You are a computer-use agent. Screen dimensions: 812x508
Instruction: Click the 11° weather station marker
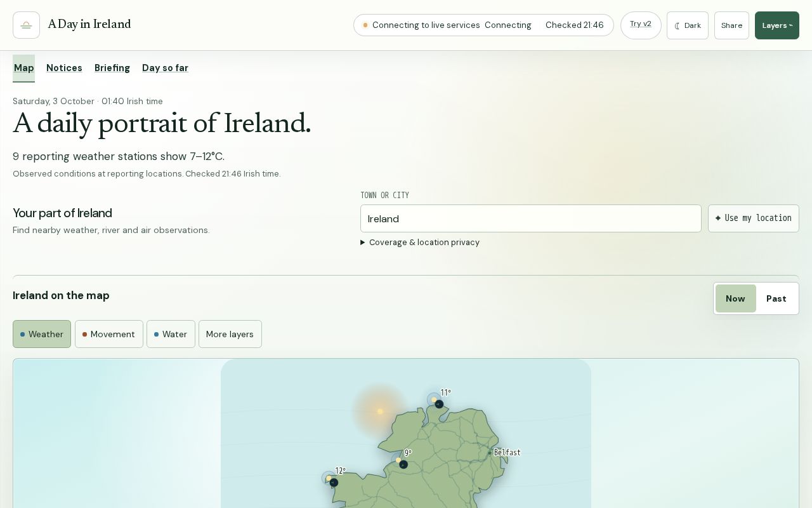coord(435,401)
